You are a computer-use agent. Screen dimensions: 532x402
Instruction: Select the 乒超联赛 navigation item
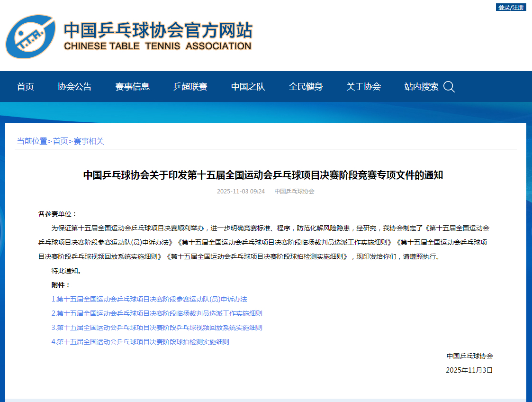[x=190, y=87]
